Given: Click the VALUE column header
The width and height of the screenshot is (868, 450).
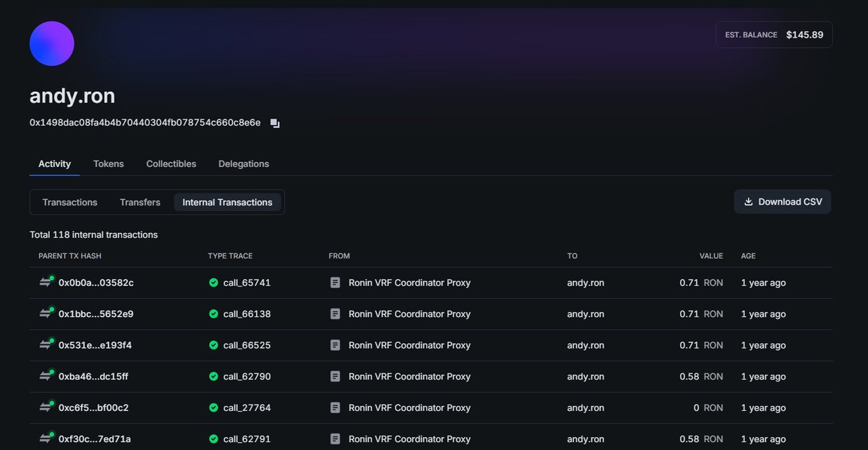Looking at the screenshot, I should [x=710, y=256].
